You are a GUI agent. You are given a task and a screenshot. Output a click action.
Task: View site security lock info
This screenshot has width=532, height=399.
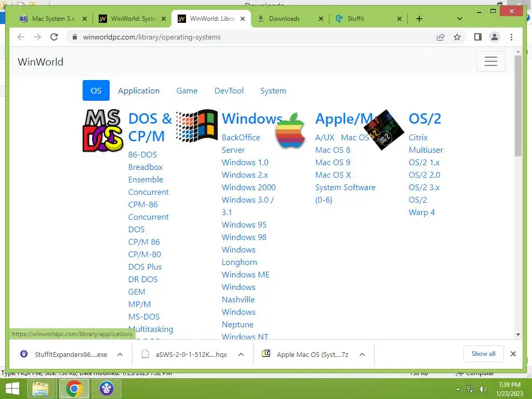[75, 37]
